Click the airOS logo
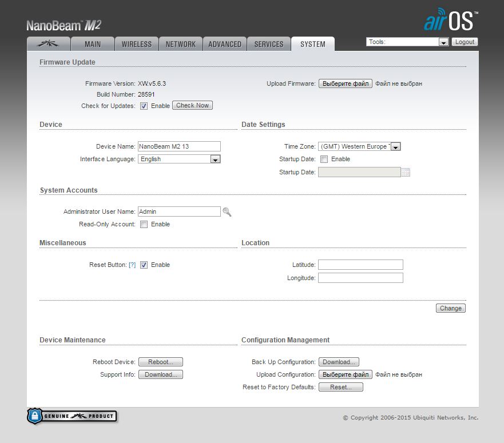Screen dimensions: 504x443 pos(451,19)
